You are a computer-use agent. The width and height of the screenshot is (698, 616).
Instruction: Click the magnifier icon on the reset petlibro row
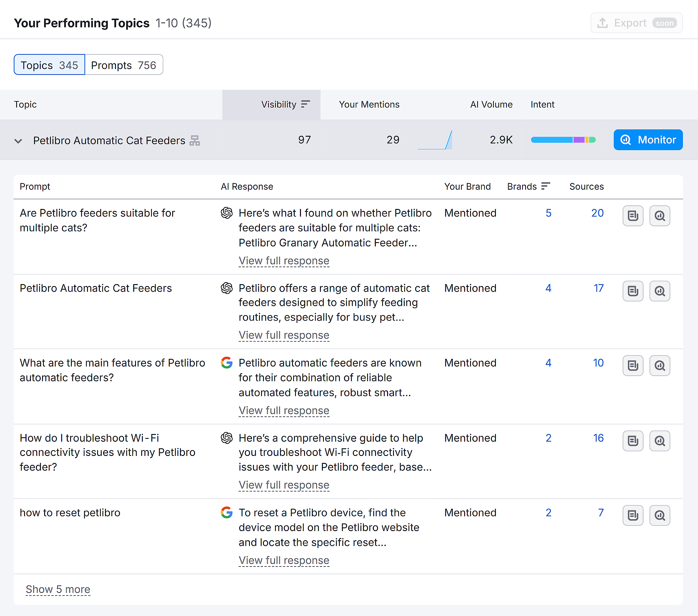pos(659,515)
